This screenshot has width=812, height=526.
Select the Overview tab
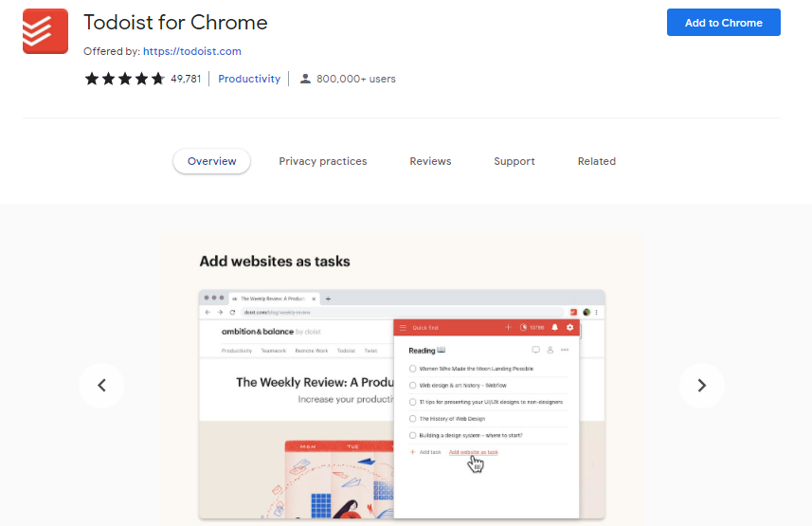point(211,161)
